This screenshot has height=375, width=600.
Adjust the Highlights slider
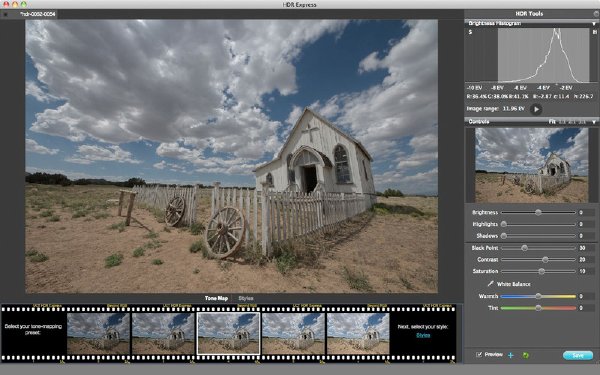tap(538, 224)
